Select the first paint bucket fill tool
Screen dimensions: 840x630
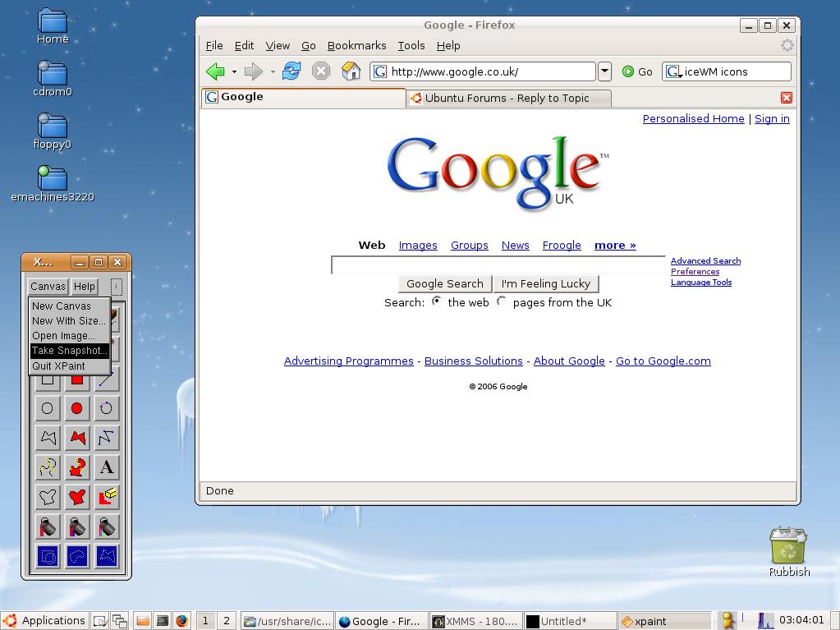(47, 527)
